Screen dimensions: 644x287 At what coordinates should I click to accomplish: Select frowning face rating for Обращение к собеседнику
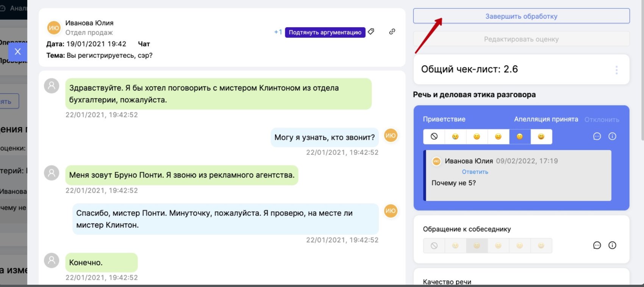[x=477, y=246]
